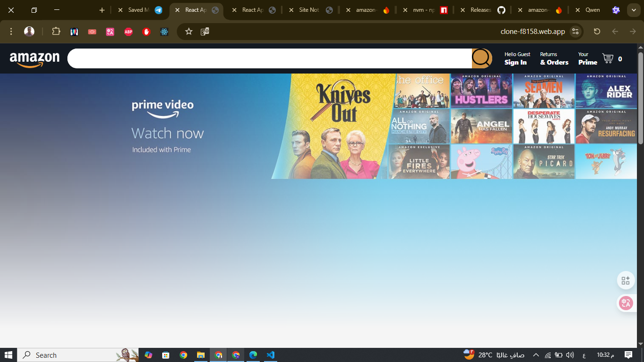Open the Extensions puzzle menu

tap(56, 32)
